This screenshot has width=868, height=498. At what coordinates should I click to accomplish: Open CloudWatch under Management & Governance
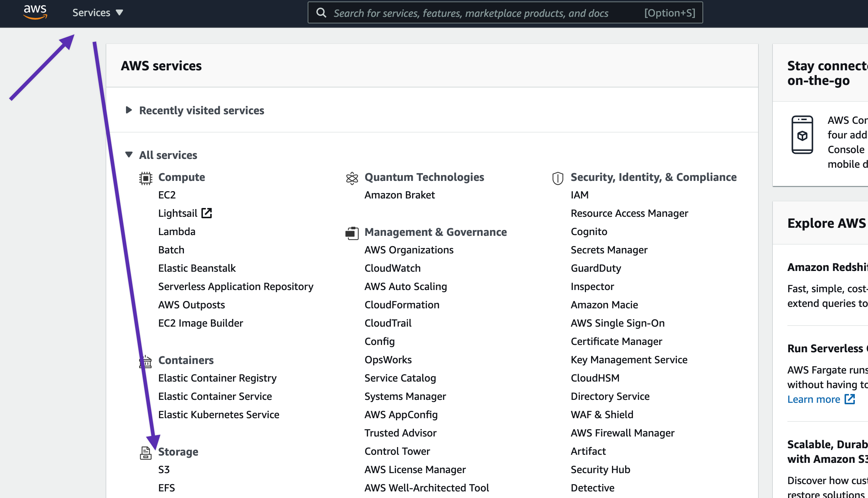coord(392,268)
